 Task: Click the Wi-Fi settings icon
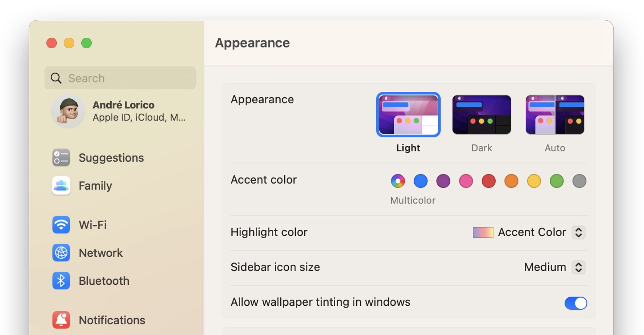(61, 224)
